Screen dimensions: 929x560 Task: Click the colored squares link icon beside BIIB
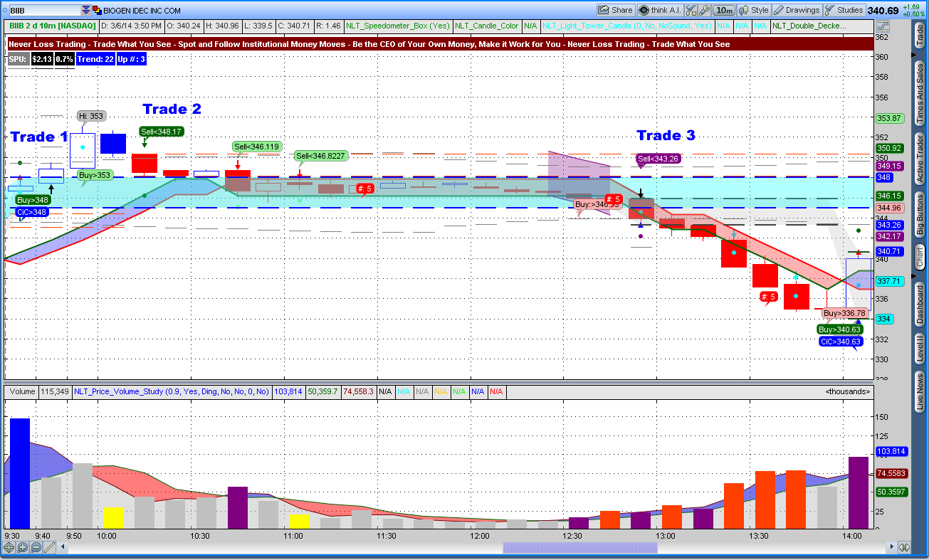tap(98, 11)
